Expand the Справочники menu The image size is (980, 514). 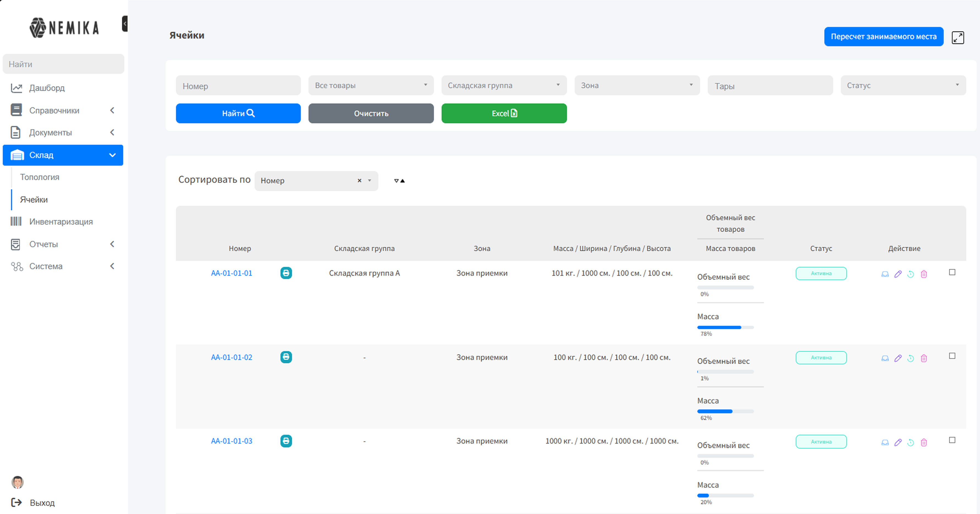click(63, 110)
